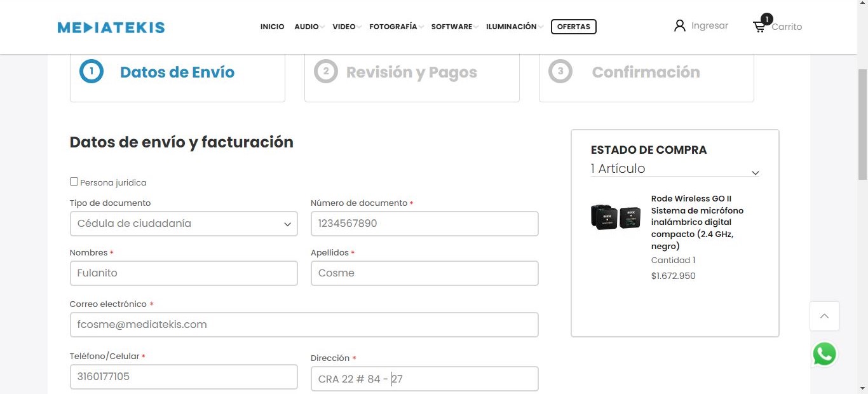The image size is (868, 394).
Task: Click the Teléfono/Celular field
Action: [184, 377]
